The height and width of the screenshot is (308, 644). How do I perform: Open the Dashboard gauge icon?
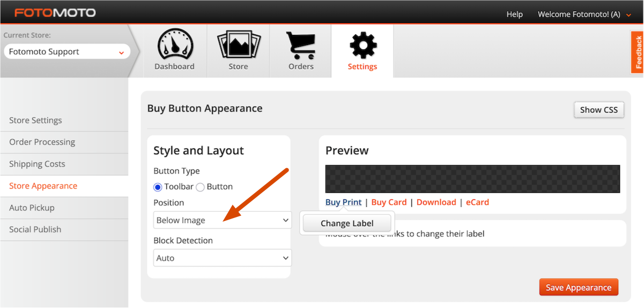coord(174,44)
